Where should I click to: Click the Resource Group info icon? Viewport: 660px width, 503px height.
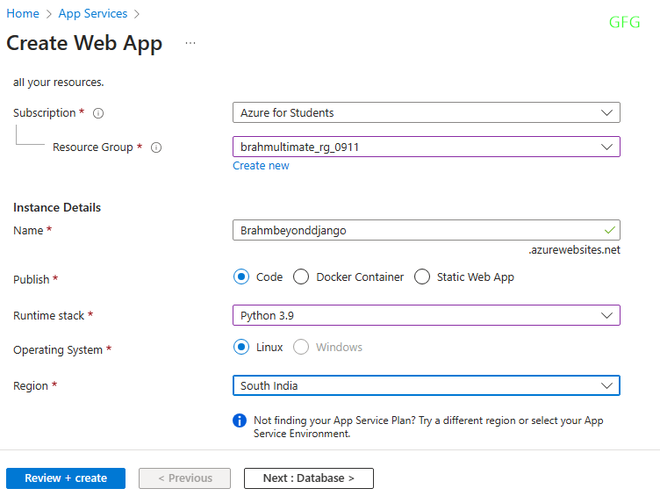point(156,147)
